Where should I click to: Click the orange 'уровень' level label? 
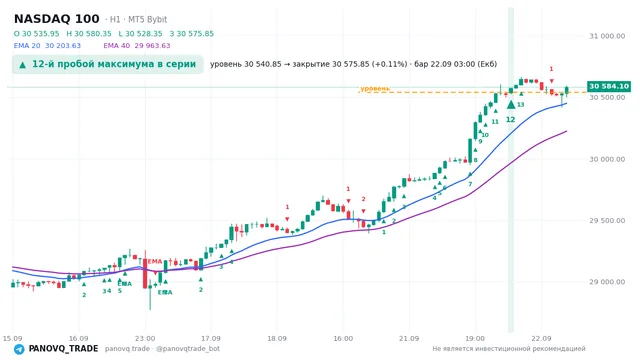(375, 88)
